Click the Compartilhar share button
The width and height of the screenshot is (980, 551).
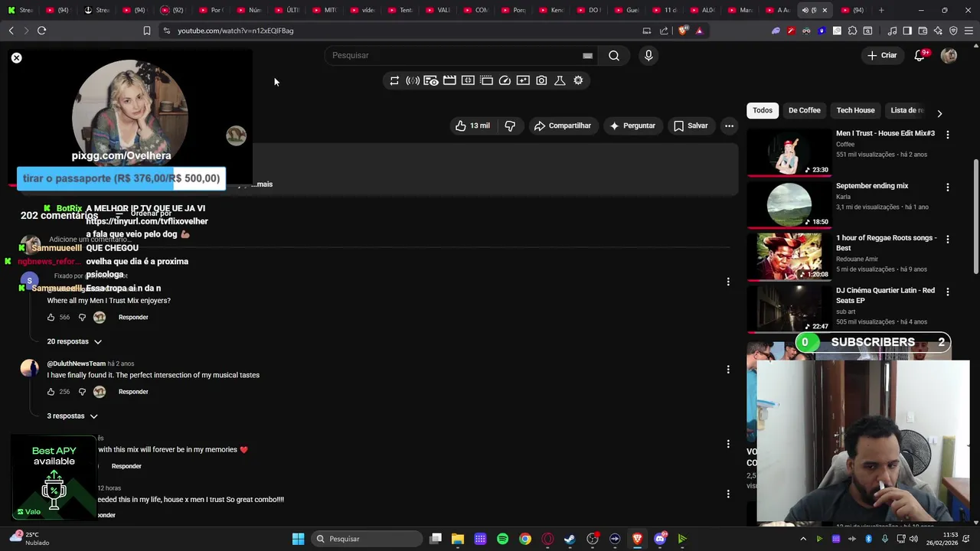[x=563, y=126]
